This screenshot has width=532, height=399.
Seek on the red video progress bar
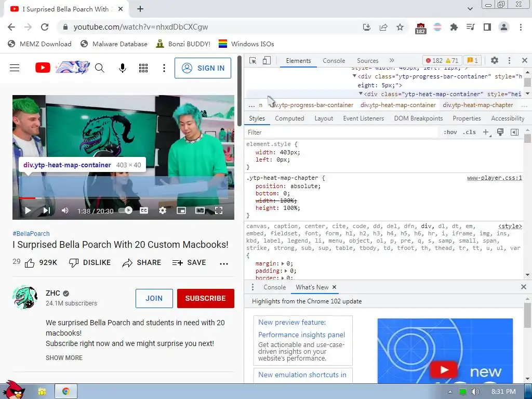point(27,198)
